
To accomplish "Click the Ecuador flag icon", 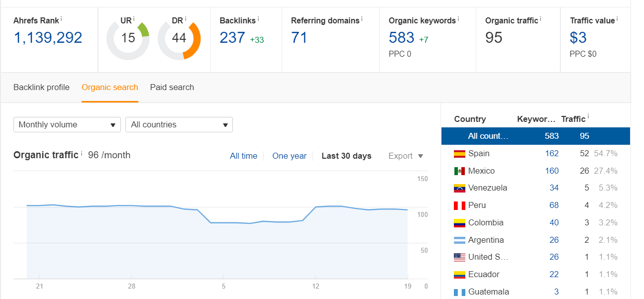I will point(459,275).
